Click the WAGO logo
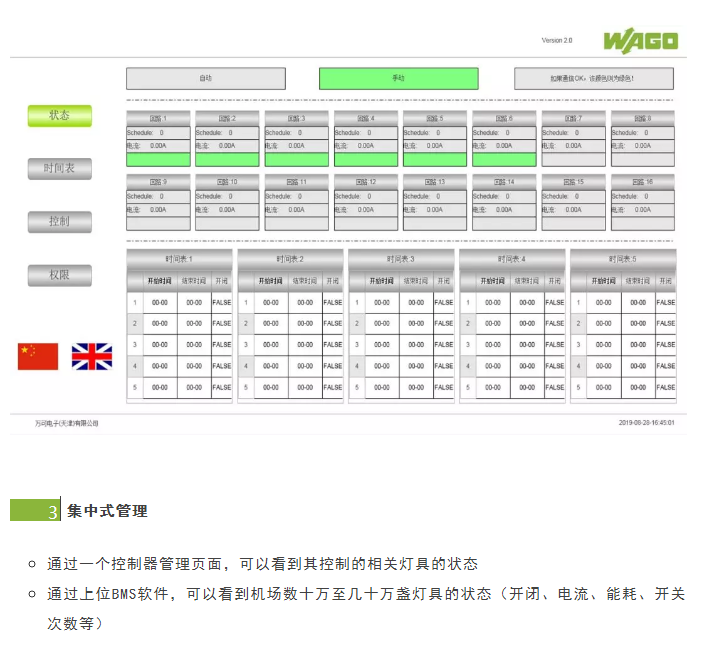The height and width of the screenshot is (650, 702). click(640, 41)
